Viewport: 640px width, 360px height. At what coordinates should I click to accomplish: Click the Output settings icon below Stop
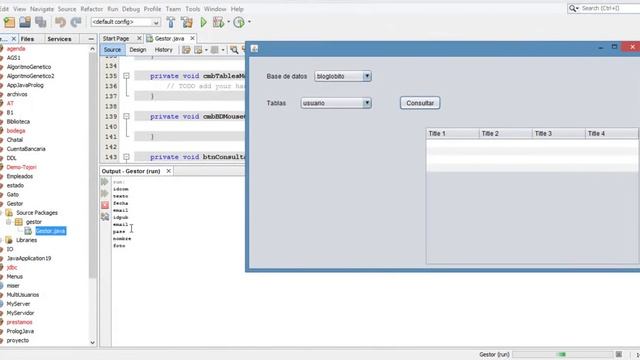coord(105,217)
